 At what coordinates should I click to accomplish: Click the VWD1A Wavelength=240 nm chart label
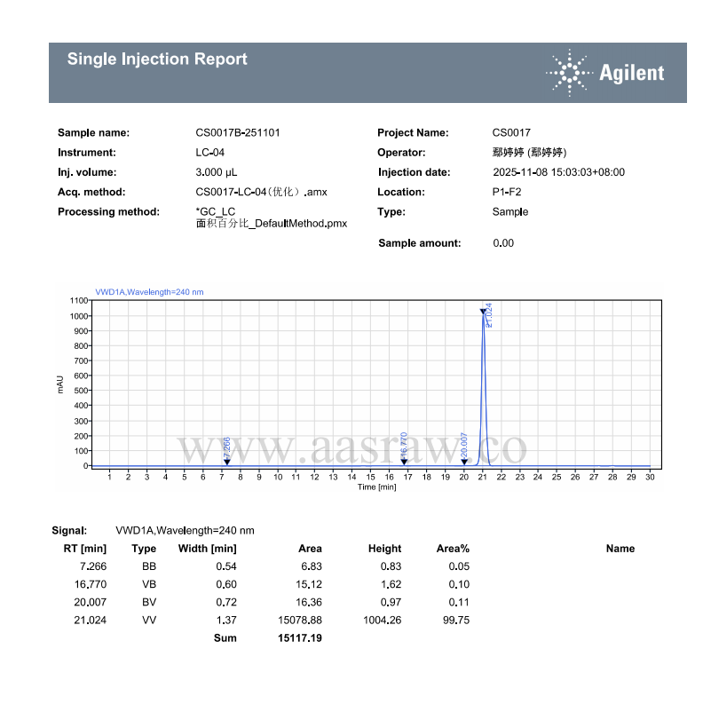pos(150,291)
